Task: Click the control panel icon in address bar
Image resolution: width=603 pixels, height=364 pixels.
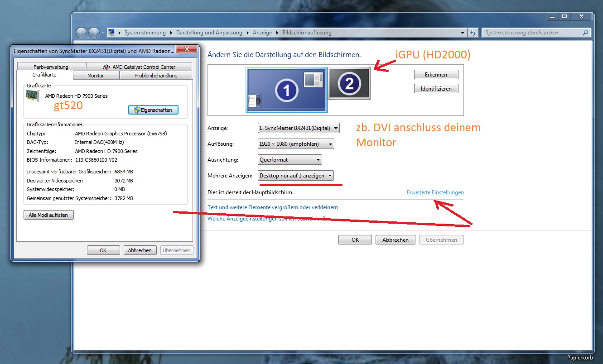Action: (x=111, y=33)
